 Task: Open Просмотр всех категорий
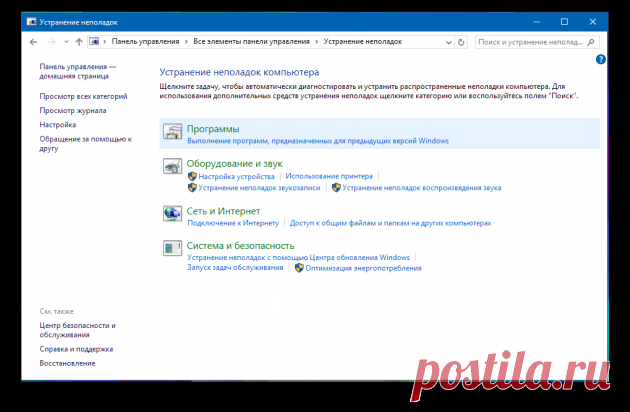point(83,96)
